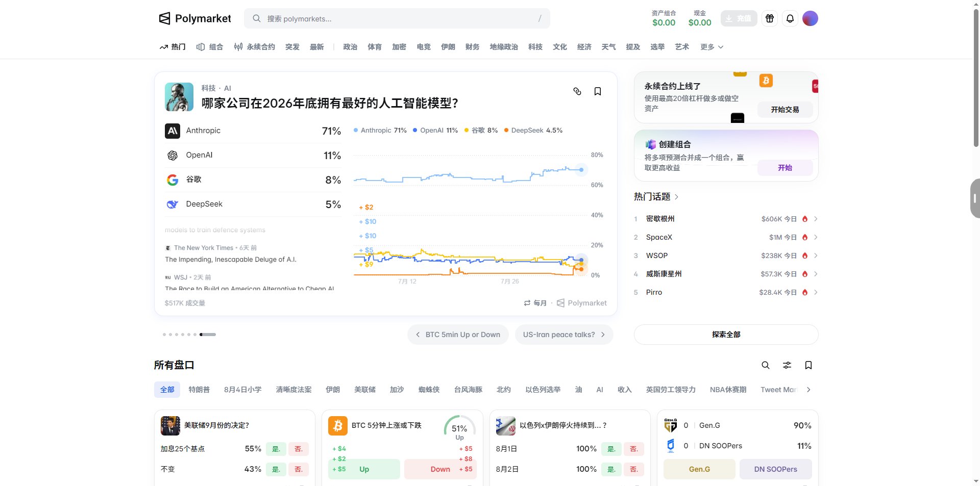Image resolution: width=980 pixels, height=486 pixels.
Task: Open the 组合 tab
Action: pos(210,47)
